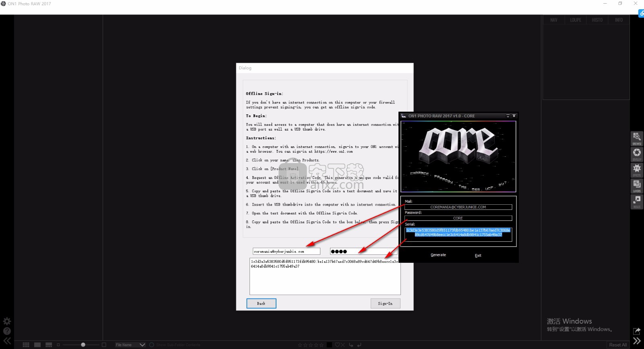Click the password field in dialog
This screenshot has width=644, height=349.
(x=364, y=251)
